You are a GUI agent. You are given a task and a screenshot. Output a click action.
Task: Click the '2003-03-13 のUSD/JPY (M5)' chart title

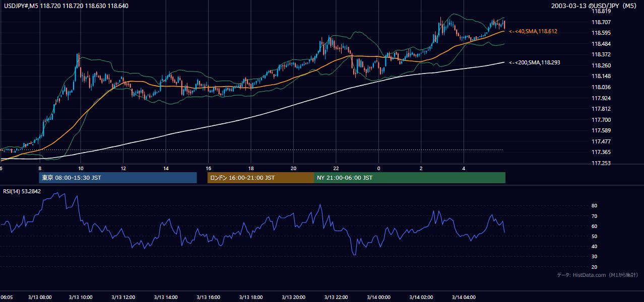click(595, 6)
